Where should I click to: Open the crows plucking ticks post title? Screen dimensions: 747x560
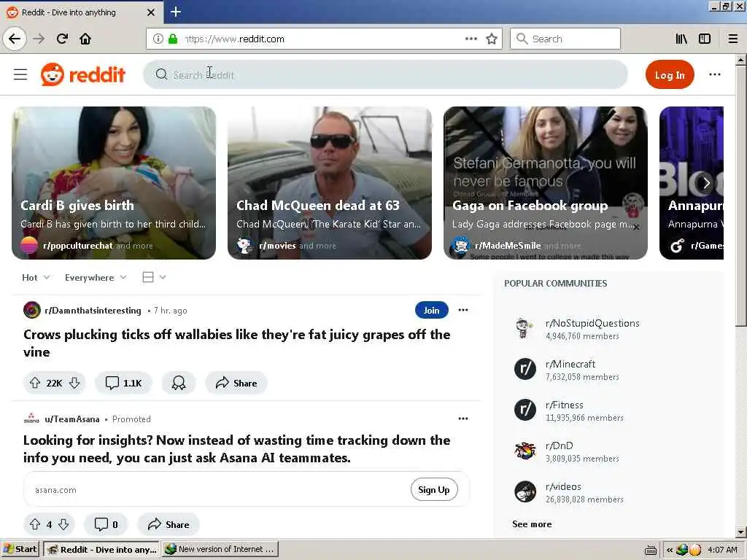click(237, 343)
